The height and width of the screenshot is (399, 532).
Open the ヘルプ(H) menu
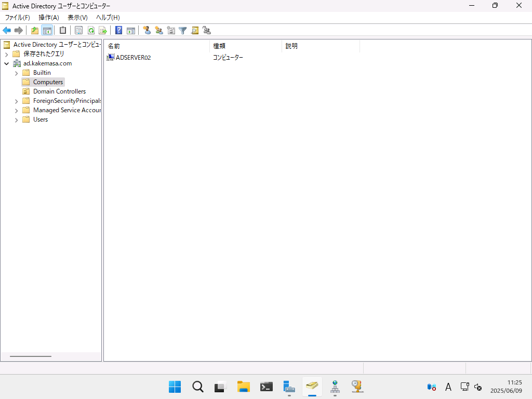coord(108,18)
